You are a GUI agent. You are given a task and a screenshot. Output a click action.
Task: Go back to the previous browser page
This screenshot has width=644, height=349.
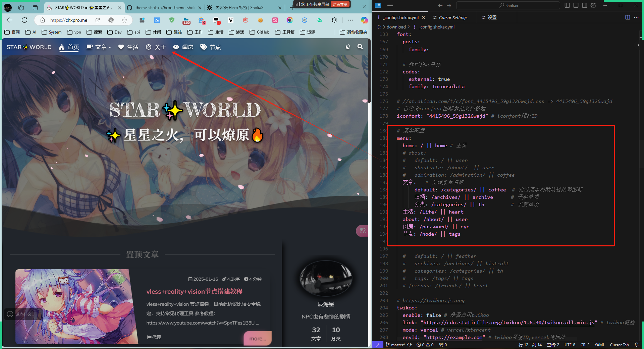(x=10, y=20)
